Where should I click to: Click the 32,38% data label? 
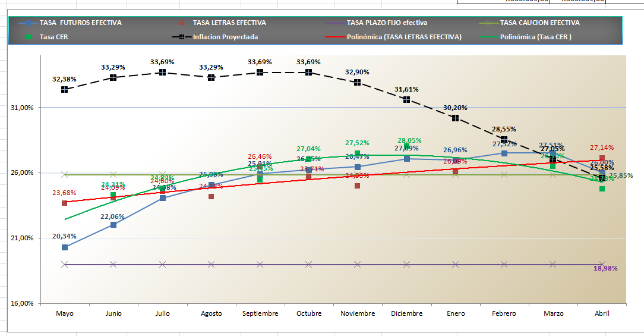pyautogui.click(x=64, y=79)
